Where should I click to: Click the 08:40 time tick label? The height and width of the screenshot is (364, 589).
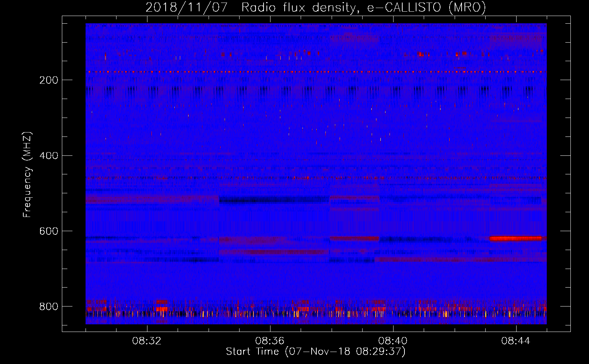(393, 341)
